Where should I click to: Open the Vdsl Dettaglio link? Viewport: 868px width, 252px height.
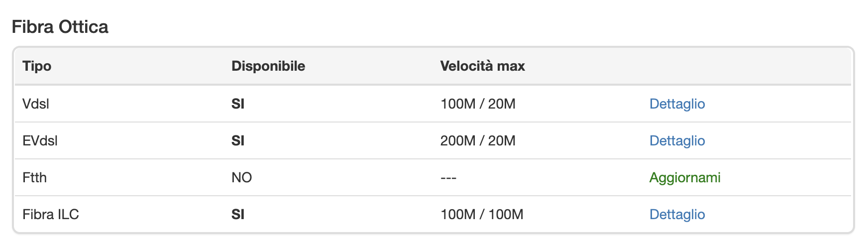pyautogui.click(x=677, y=104)
